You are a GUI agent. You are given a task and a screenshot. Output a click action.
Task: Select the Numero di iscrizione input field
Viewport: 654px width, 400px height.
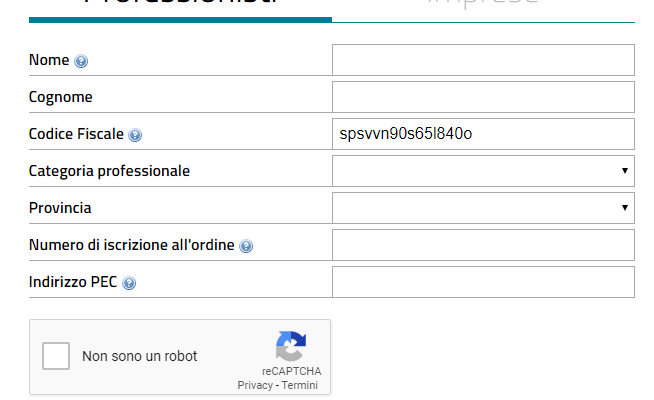[483, 245]
